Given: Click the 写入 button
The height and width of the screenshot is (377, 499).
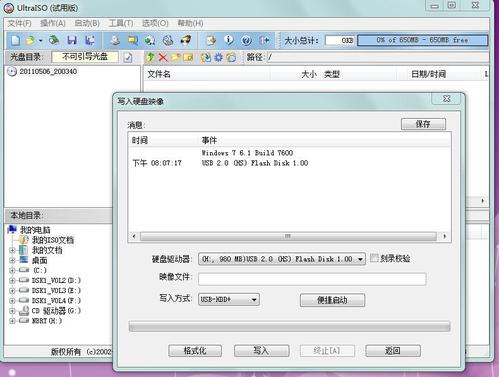Looking at the screenshot, I should [261, 351].
